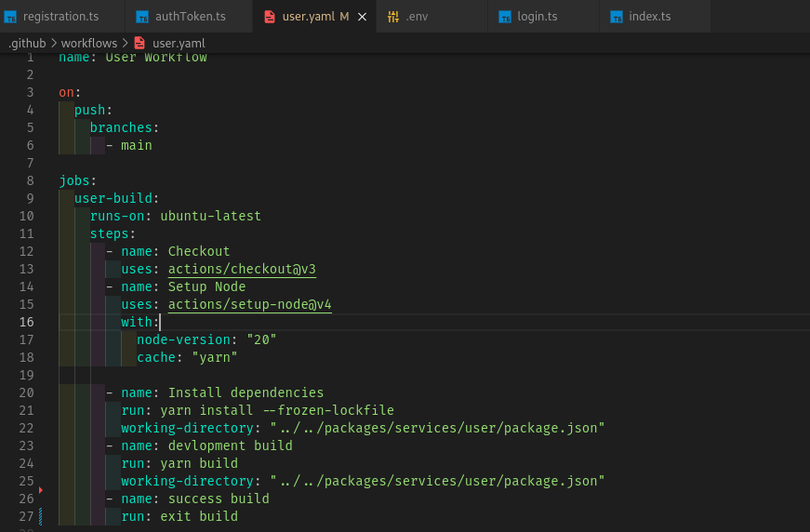
Task: Click the user.yaml breadcrumb segment
Action: 179,44
